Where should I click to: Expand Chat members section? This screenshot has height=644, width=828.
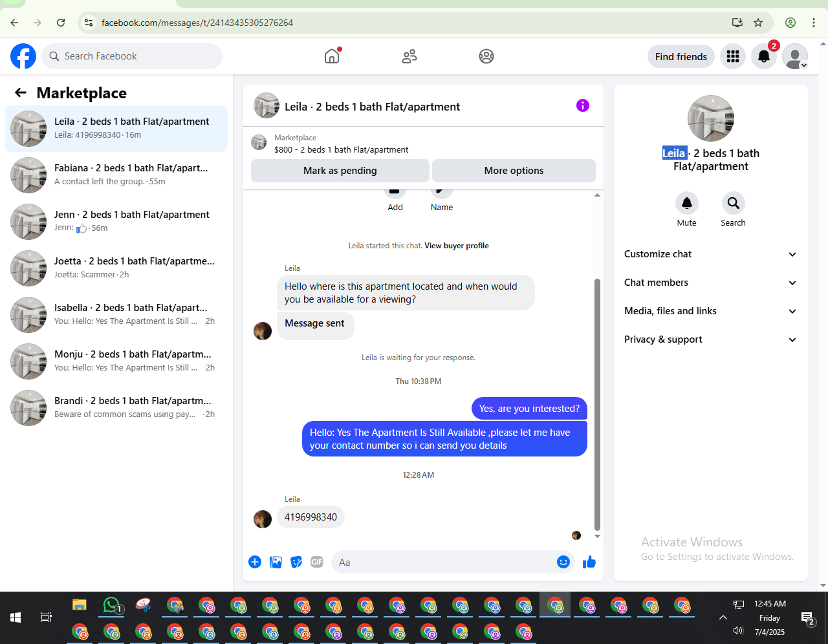[710, 283]
